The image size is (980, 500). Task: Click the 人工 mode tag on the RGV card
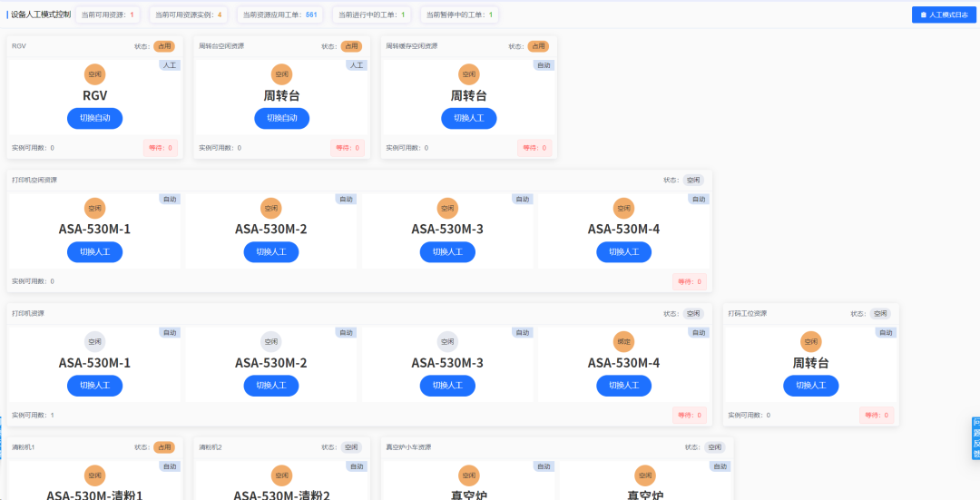pos(170,65)
